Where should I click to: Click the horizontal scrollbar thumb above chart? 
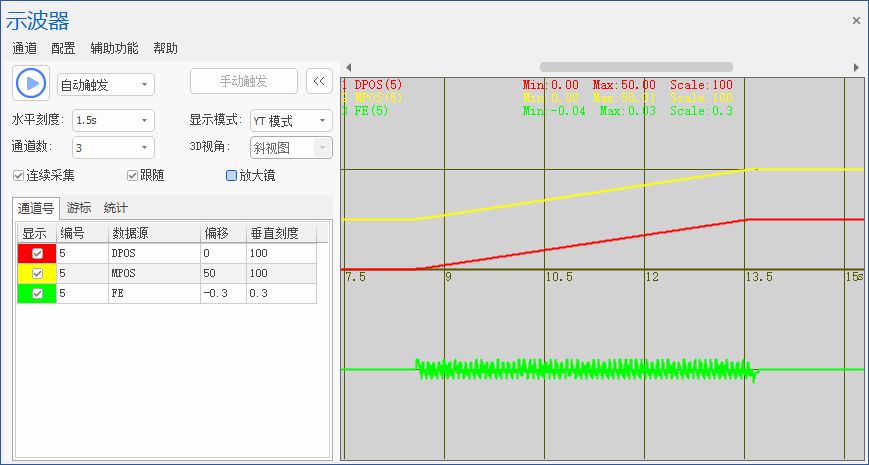(x=636, y=67)
